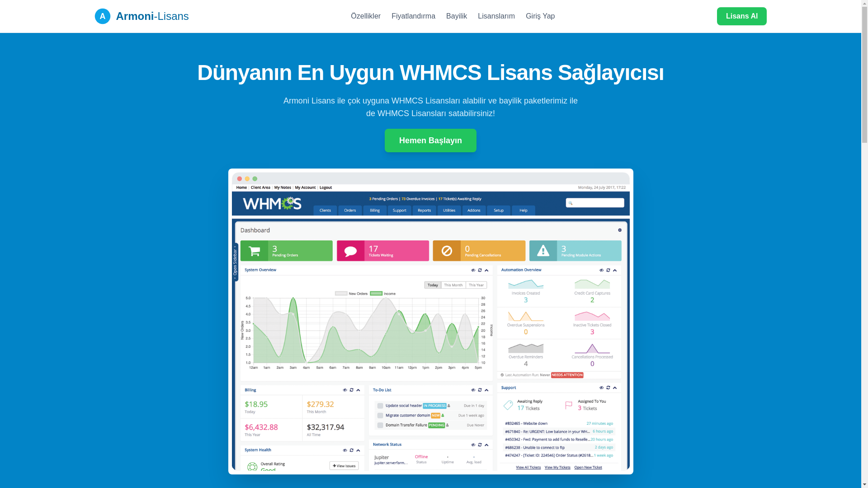Collapse the Support panel chevron
The image size is (868, 488).
point(615,388)
